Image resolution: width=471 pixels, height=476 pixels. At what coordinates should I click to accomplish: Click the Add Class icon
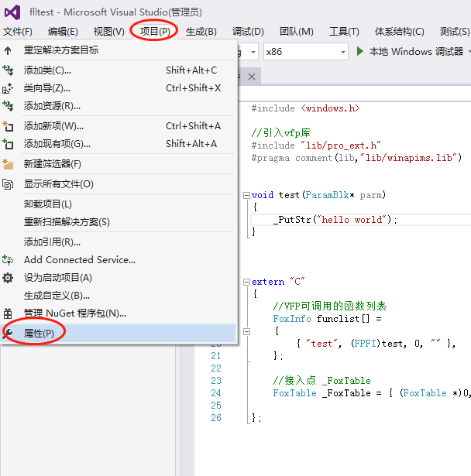pos(8,70)
